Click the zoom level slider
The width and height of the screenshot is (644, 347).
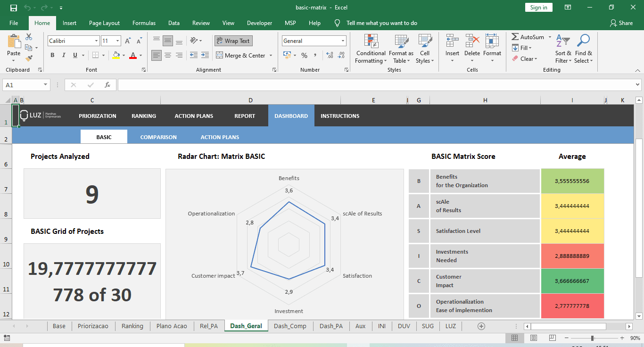click(592, 338)
